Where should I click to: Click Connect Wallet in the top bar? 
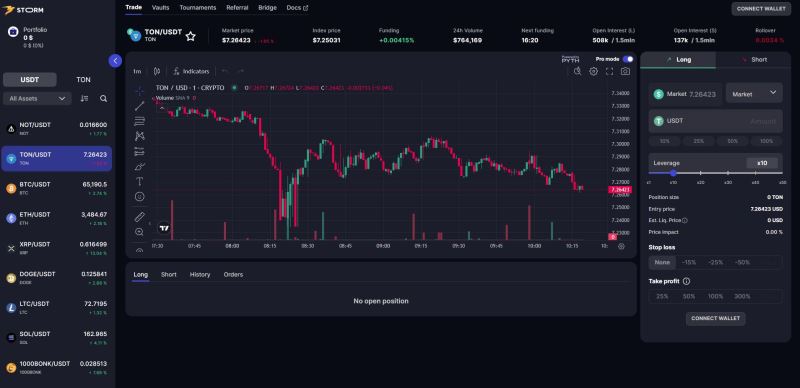pos(761,9)
